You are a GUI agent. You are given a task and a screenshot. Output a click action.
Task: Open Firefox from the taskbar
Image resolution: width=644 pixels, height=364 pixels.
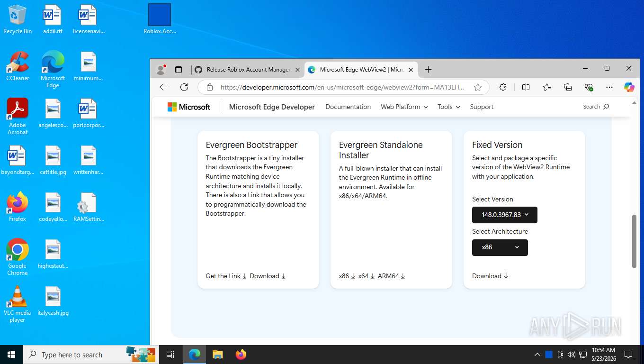coord(241,355)
